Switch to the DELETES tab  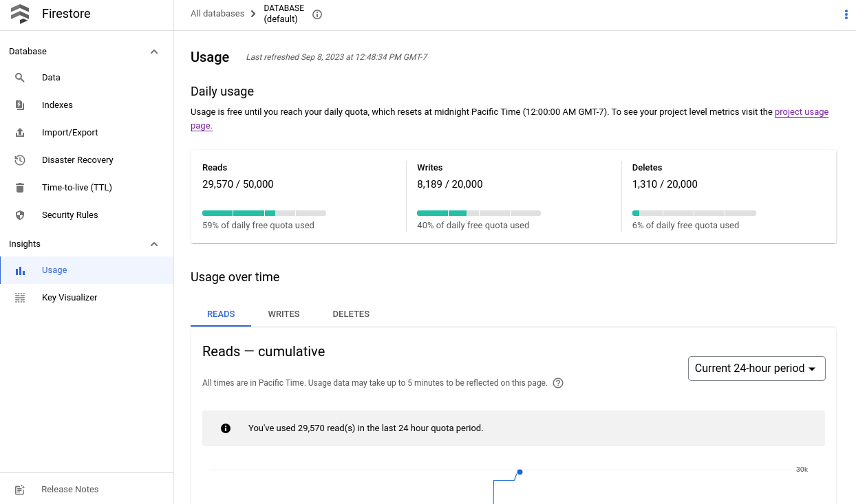coord(351,314)
